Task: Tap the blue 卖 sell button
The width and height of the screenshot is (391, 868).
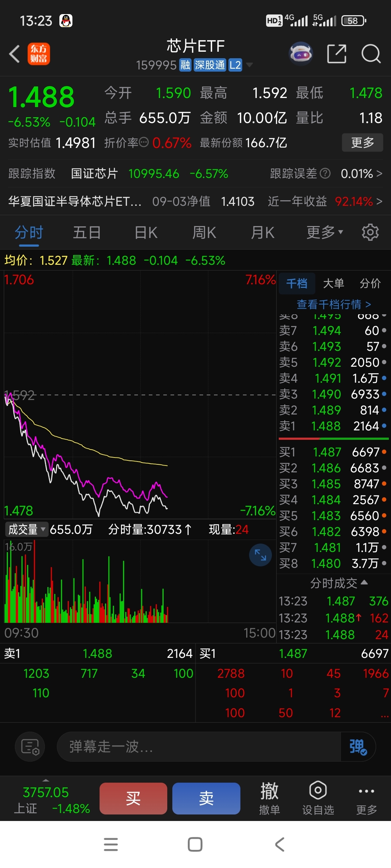Action: [x=206, y=798]
